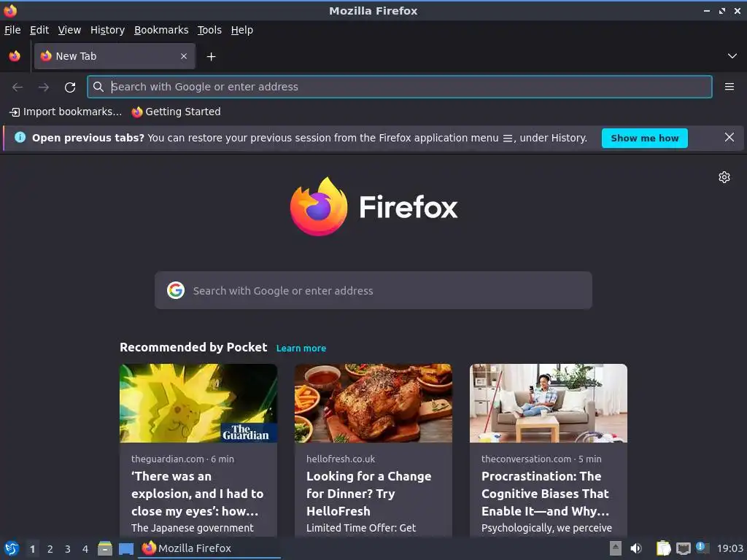Open the HelloFresh roast chicken thumbnail
This screenshot has width=747, height=560.
[x=373, y=402]
